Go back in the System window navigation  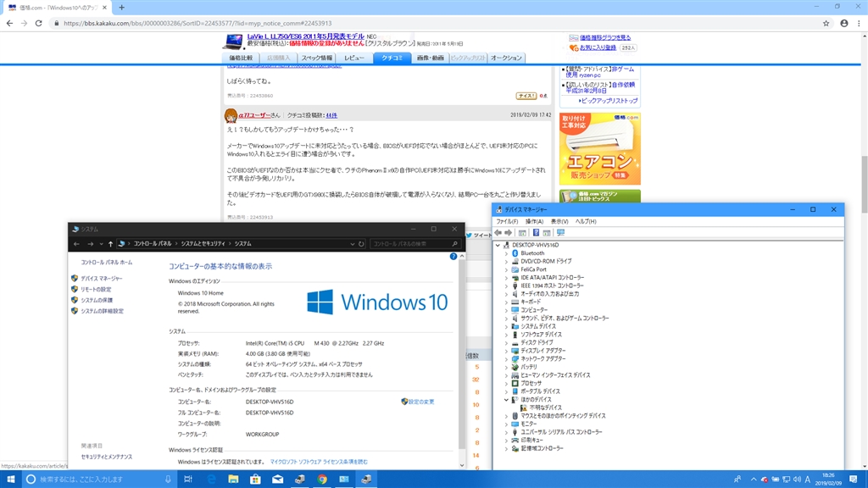click(x=76, y=243)
